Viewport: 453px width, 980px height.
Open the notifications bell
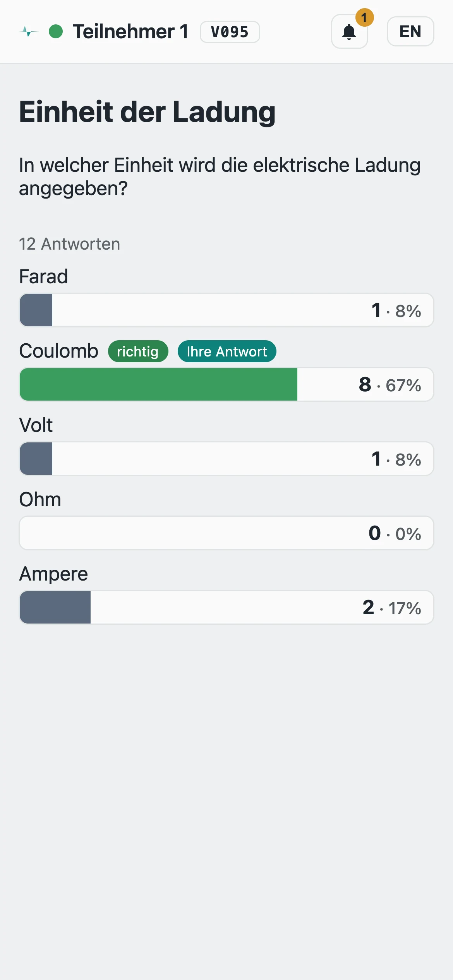coord(349,32)
